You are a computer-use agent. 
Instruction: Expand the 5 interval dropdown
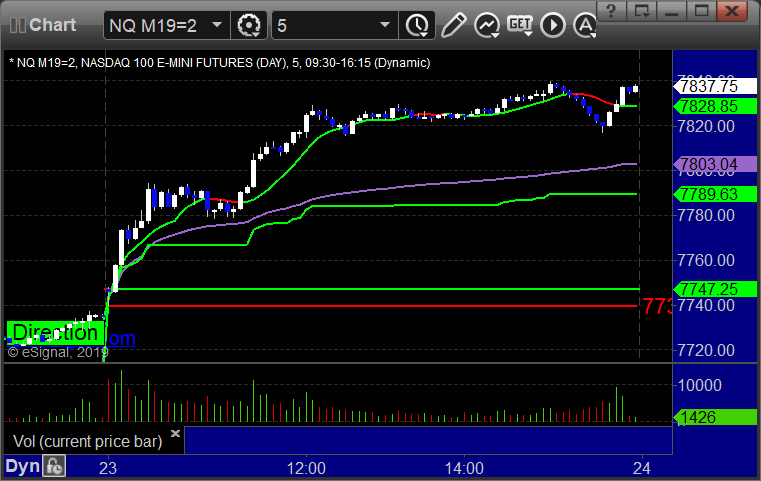pyautogui.click(x=385, y=25)
